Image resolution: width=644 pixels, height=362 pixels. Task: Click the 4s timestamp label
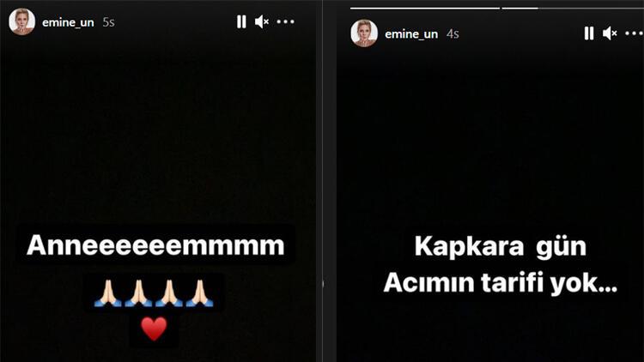[453, 34]
